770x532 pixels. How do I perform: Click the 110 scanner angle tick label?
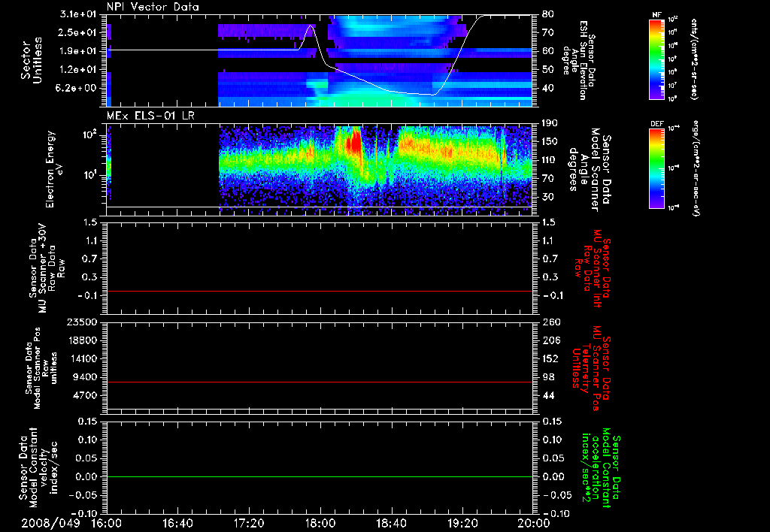click(x=550, y=160)
